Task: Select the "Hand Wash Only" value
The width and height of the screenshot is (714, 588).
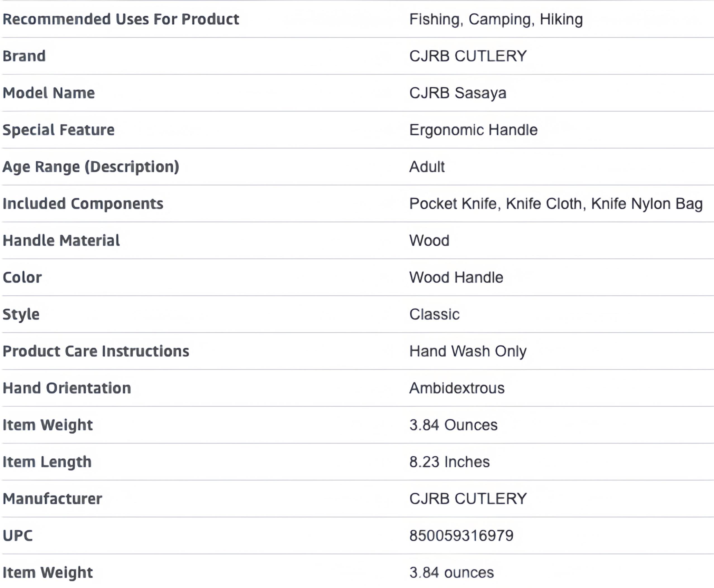Action: pos(468,351)
